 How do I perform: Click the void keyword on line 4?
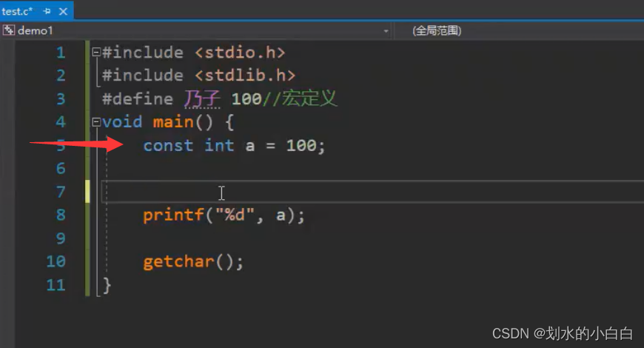tap(122, 122)
